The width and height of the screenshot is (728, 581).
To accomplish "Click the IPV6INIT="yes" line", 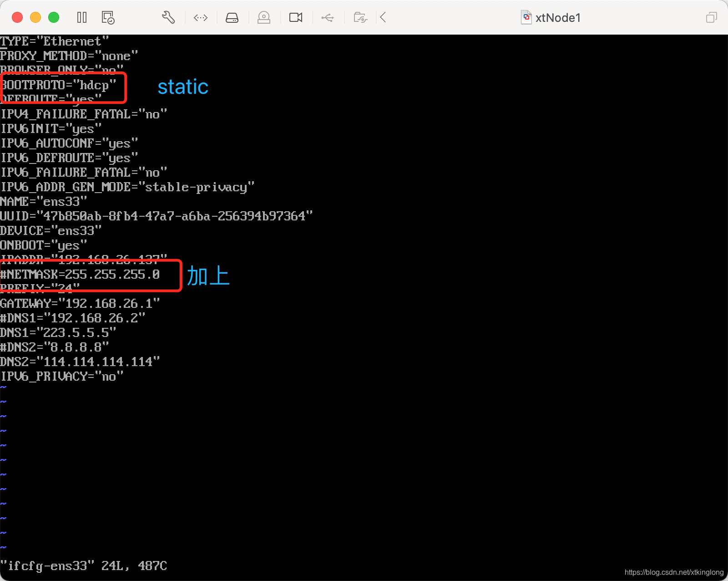I will [51, 129].
